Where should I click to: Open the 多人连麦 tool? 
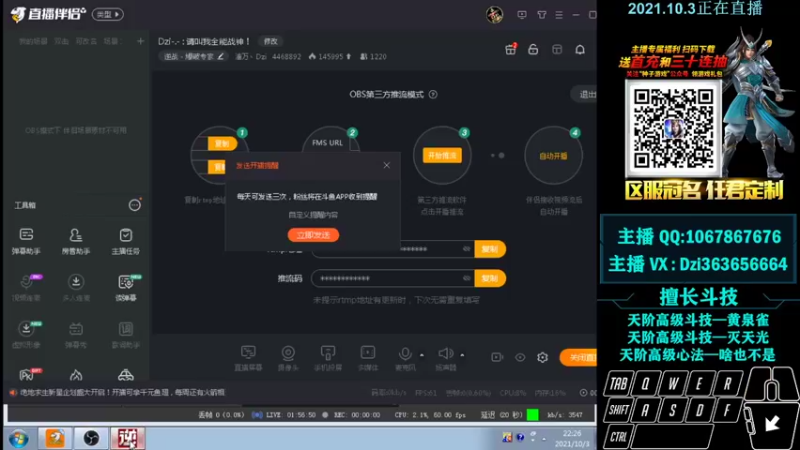coord(76,287)
